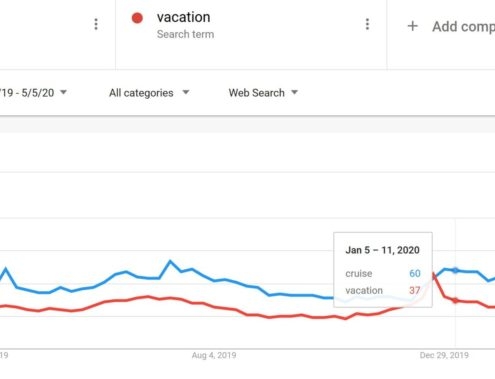
Task: Open the three-dot menu for vacation term
Action: tap(367, 24)
